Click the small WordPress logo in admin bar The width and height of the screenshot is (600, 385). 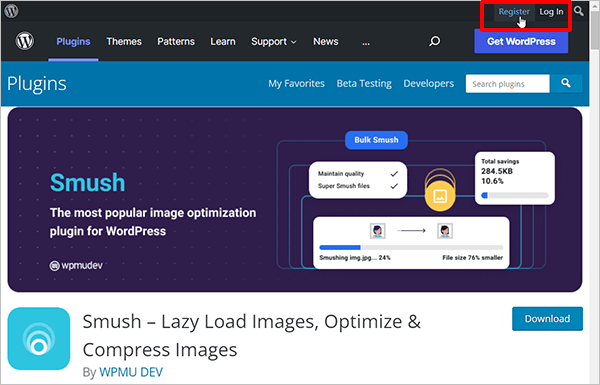coord(11,11)
